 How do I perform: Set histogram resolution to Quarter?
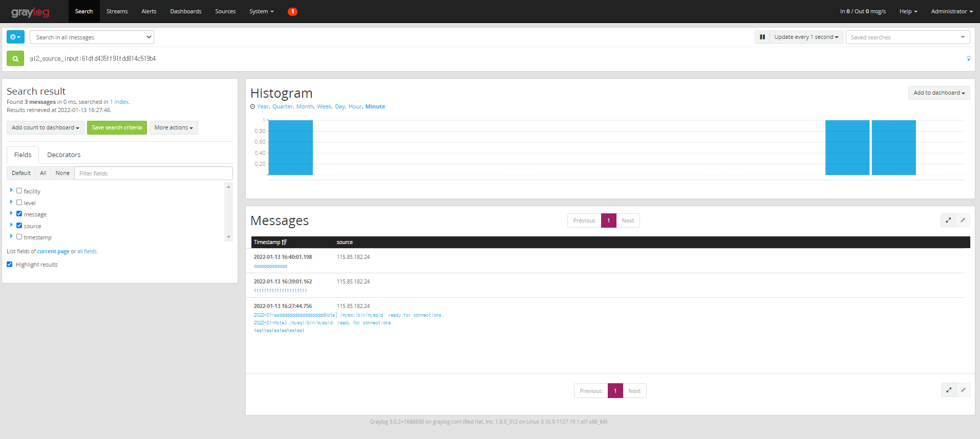(x=282, y=106)
